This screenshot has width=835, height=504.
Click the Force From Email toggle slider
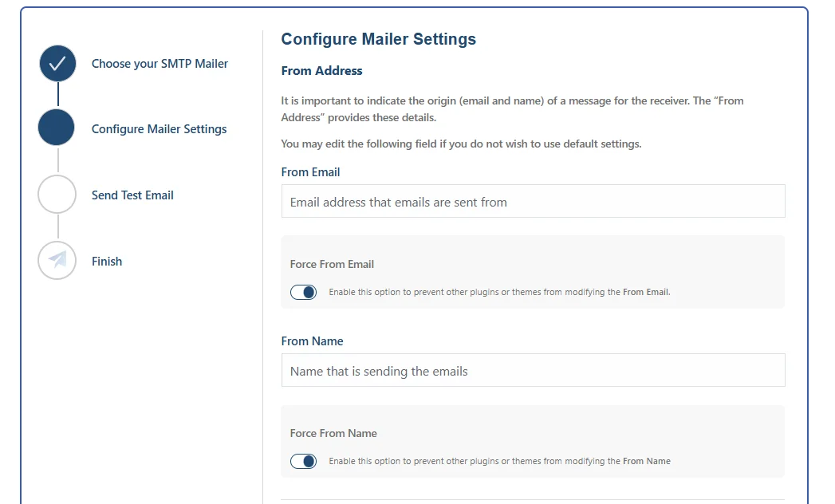pos(303,292)
